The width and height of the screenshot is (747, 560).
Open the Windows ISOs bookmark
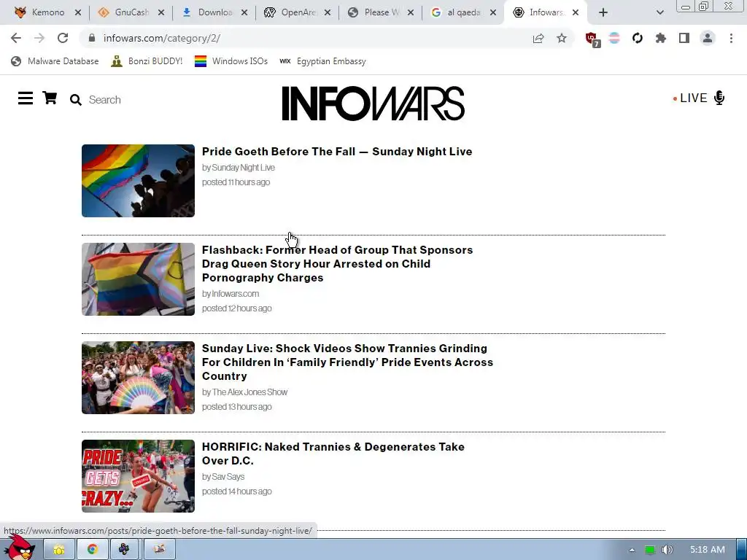231,61
